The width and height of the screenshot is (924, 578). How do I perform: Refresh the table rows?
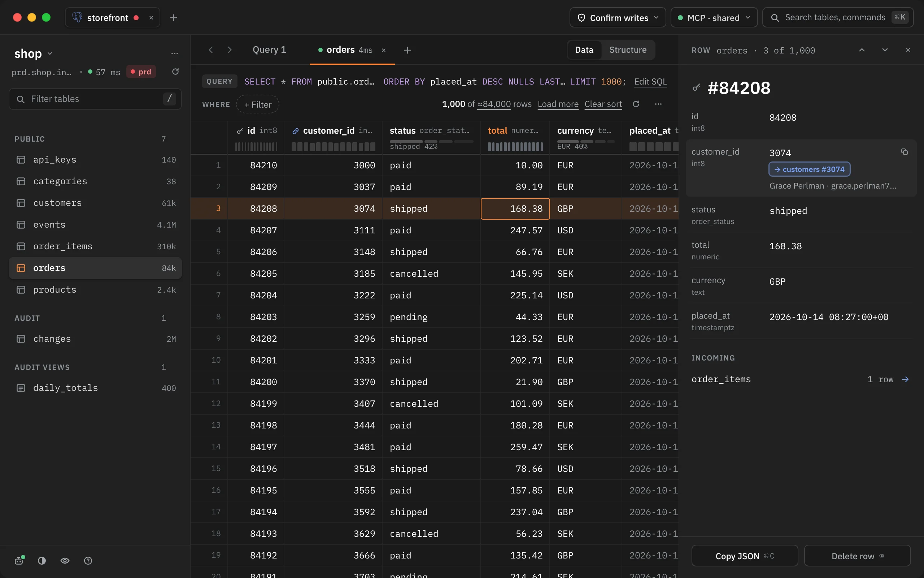636,104
